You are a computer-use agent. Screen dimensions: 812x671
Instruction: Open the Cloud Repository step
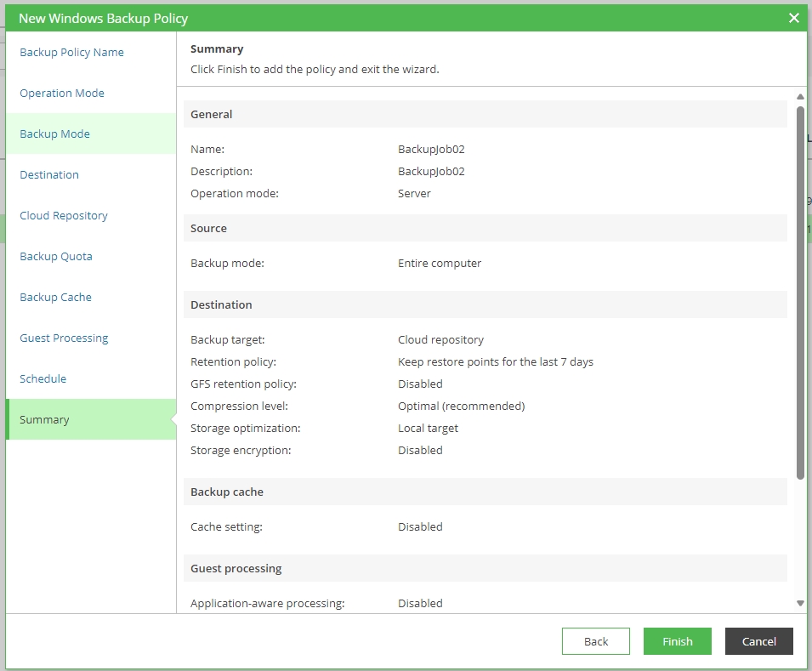pyautogui.click(x=64, y=215)
